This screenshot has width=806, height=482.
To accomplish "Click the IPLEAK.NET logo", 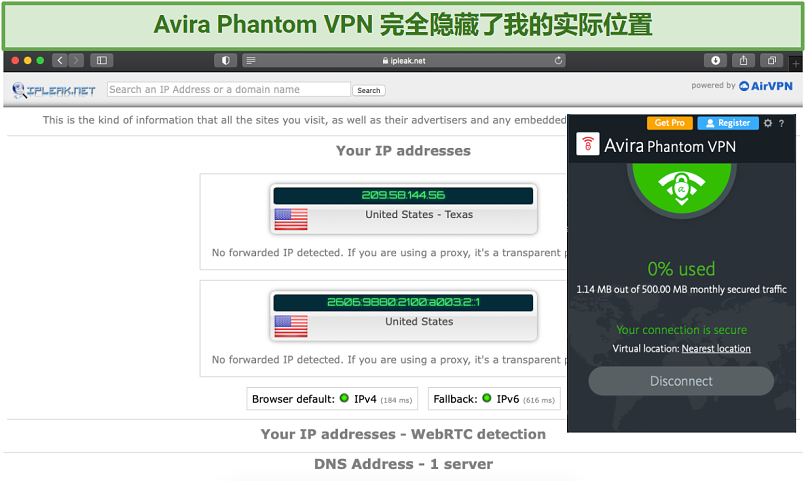I will [x=54, y=90].
